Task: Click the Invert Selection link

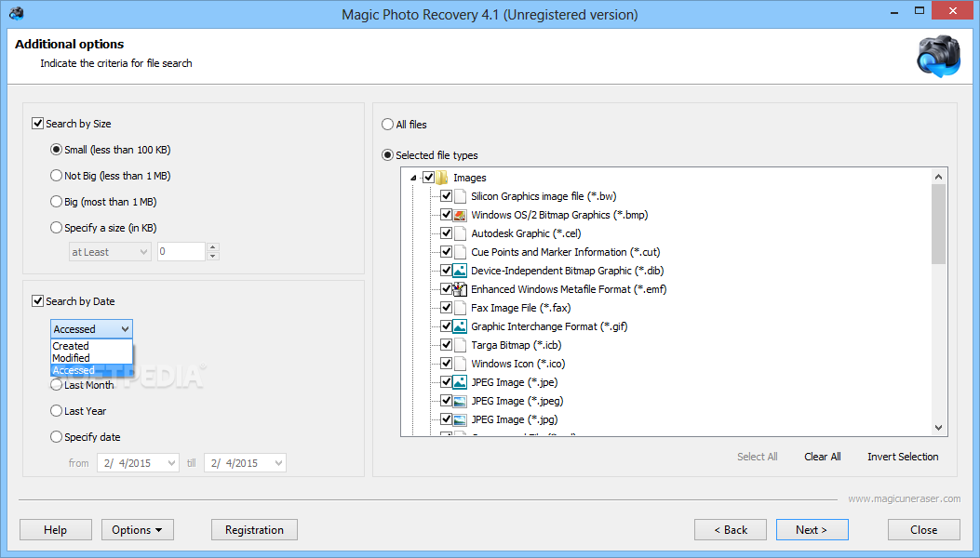Action: pos(903,457)
